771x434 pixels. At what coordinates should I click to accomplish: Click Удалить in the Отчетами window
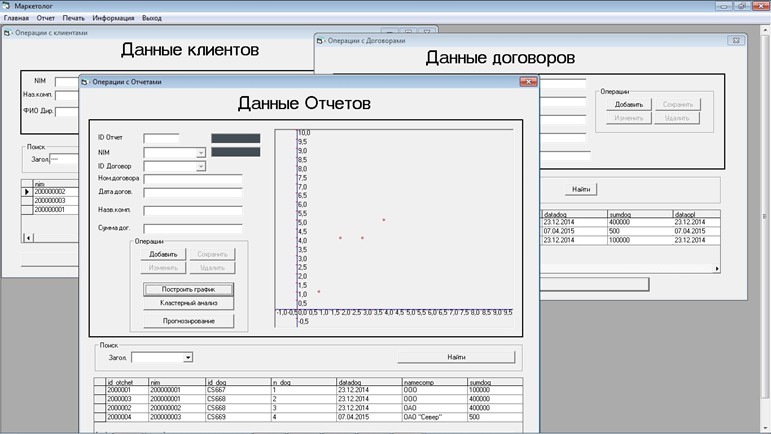point(212,268)
